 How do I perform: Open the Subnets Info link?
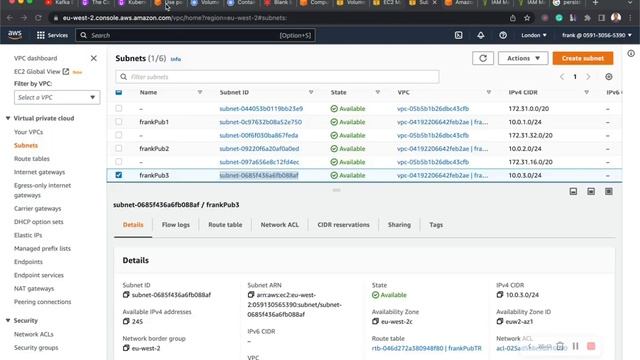click(176, 59)
